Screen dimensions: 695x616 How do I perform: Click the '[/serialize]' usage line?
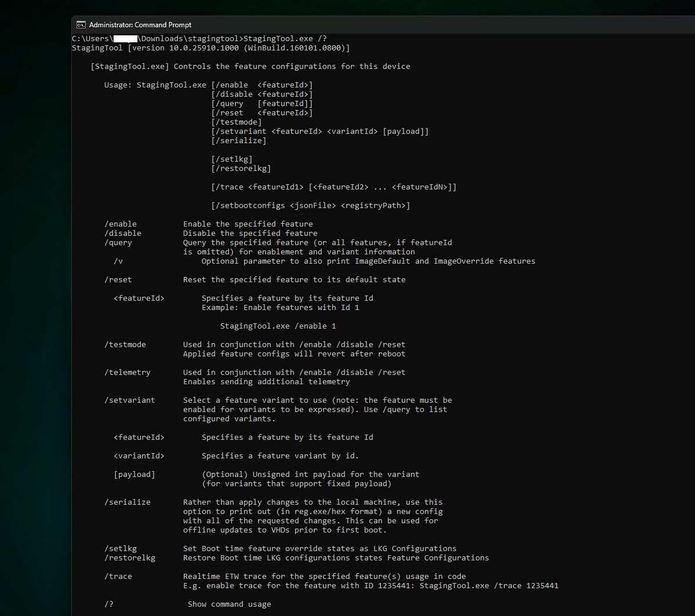239,141
